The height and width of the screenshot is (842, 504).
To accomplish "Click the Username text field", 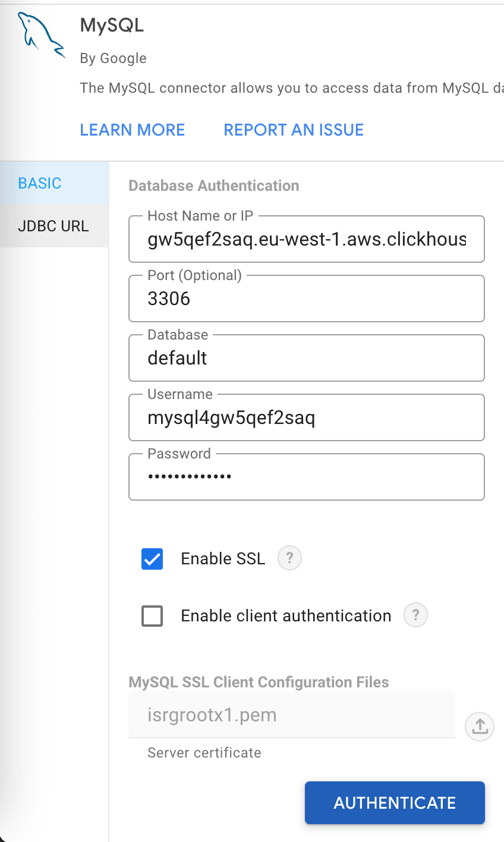I will pos(306,418).
